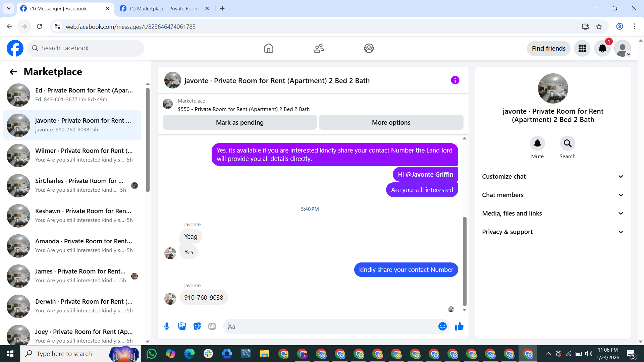This screenshot has width=644, height=362.
Task: Mute this chat with bell icon
Action: click(x=537, y=143)
